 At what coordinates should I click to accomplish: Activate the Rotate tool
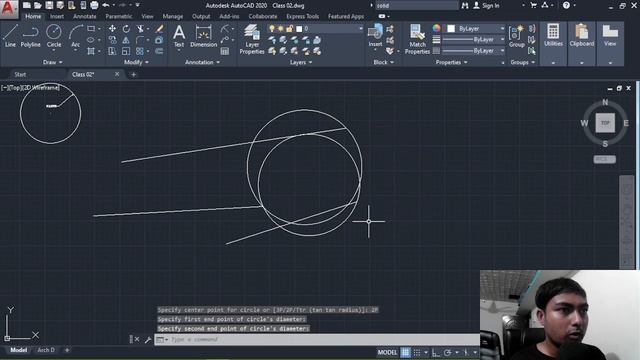click(x=126, y=29)
